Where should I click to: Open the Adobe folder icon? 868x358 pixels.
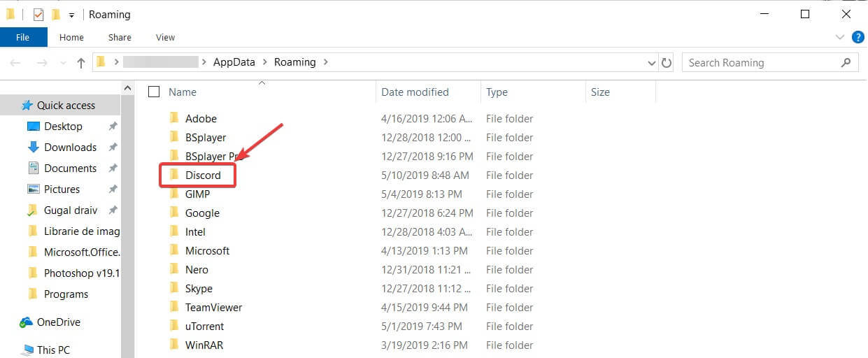(174, 118)
